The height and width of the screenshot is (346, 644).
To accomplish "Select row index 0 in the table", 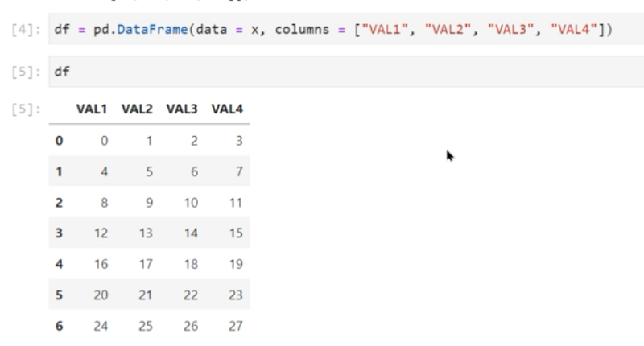I will (x=60, y=141).
